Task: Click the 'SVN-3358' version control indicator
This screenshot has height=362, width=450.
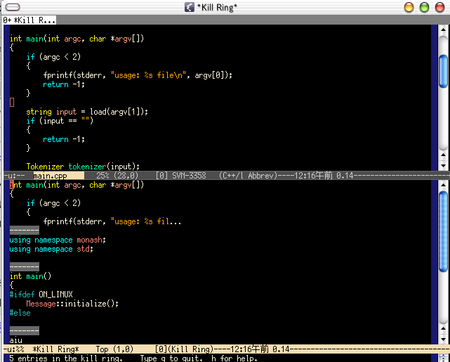Action: tap(189, 176)
